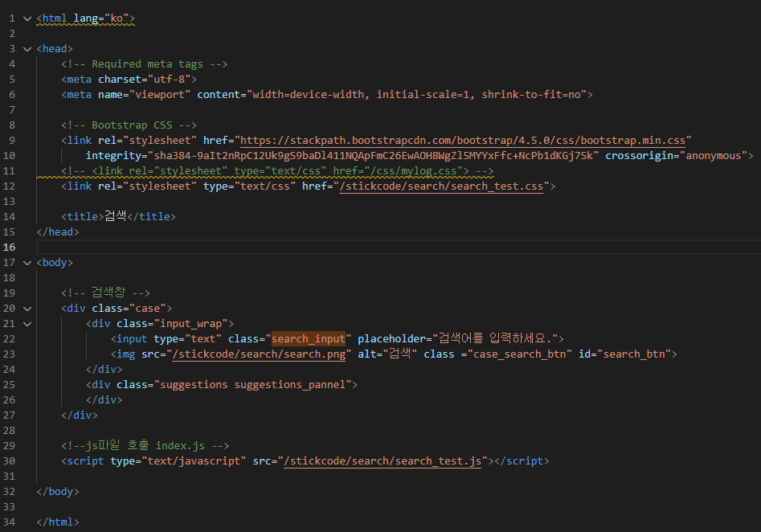The image size is (761, 532).
Task: Collapse the head section fold arrow
Action: (27, 49)
